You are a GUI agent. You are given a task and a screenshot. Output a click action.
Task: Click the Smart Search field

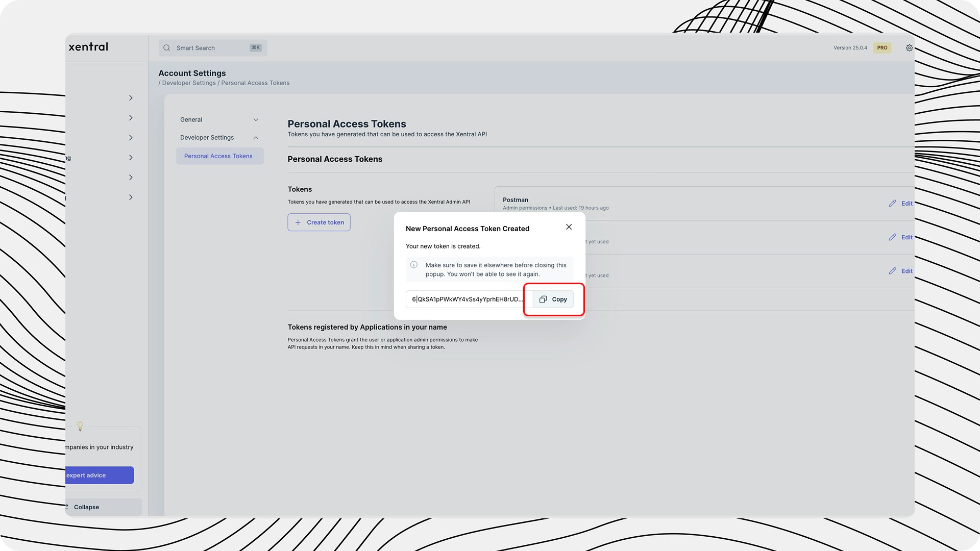[x=209, y=48]
